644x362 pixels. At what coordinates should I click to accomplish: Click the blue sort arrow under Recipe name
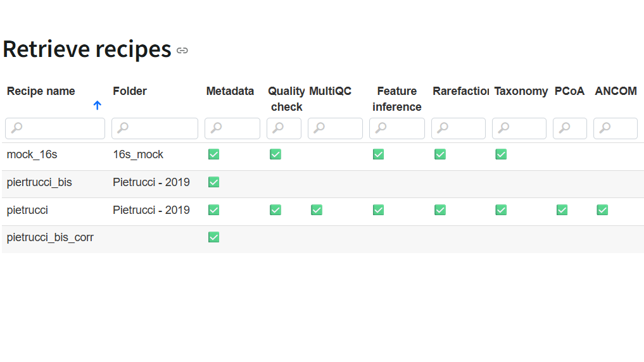pos(97,106)
